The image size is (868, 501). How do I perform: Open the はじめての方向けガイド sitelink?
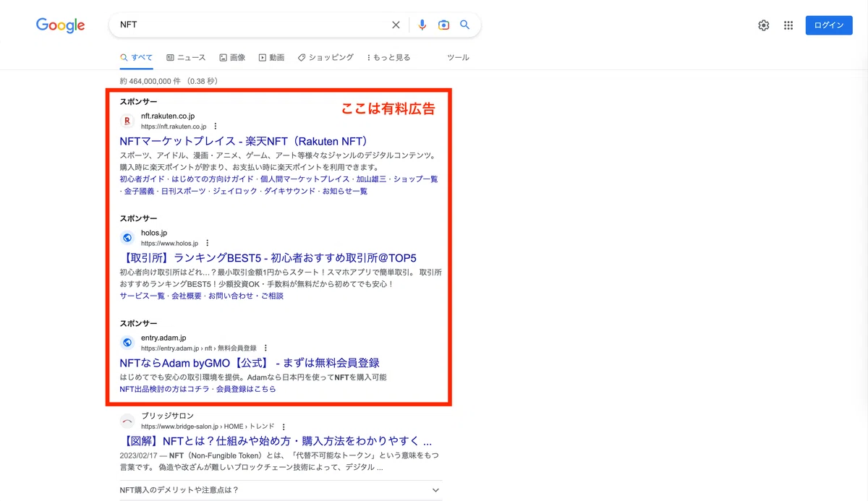213,179
